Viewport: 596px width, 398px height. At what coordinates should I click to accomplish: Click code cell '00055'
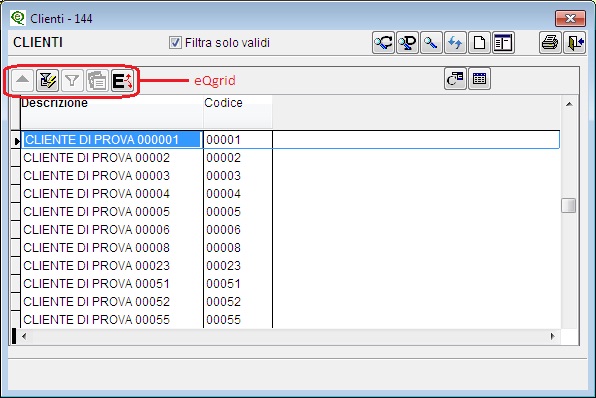point(238,319)
